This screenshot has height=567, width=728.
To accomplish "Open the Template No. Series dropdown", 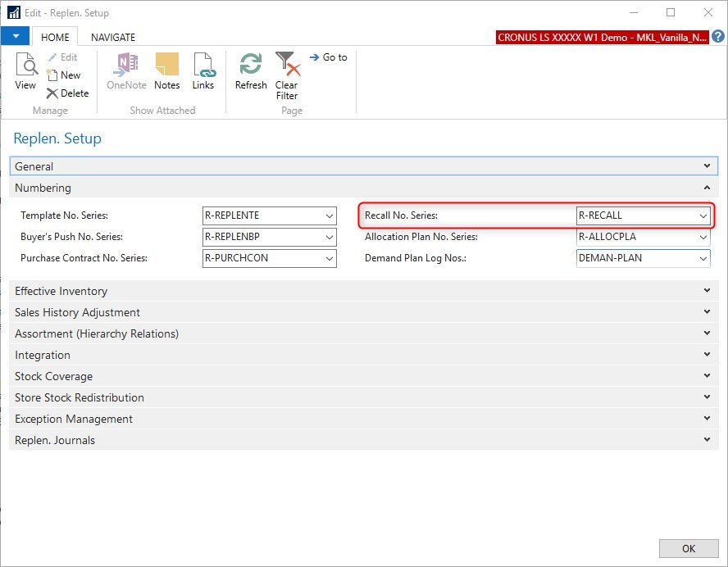I will tap(330, 215).
